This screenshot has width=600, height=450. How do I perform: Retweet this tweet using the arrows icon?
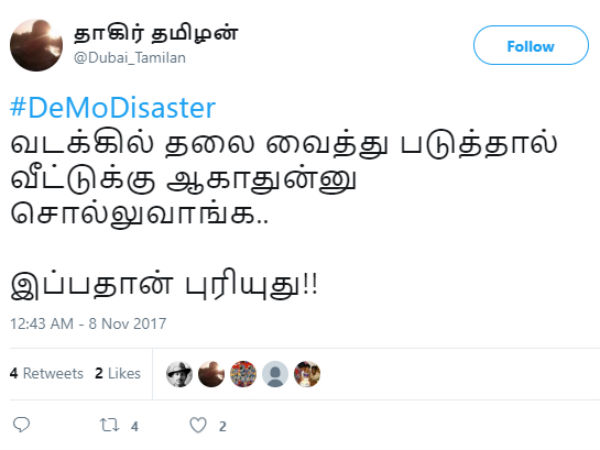109,425
